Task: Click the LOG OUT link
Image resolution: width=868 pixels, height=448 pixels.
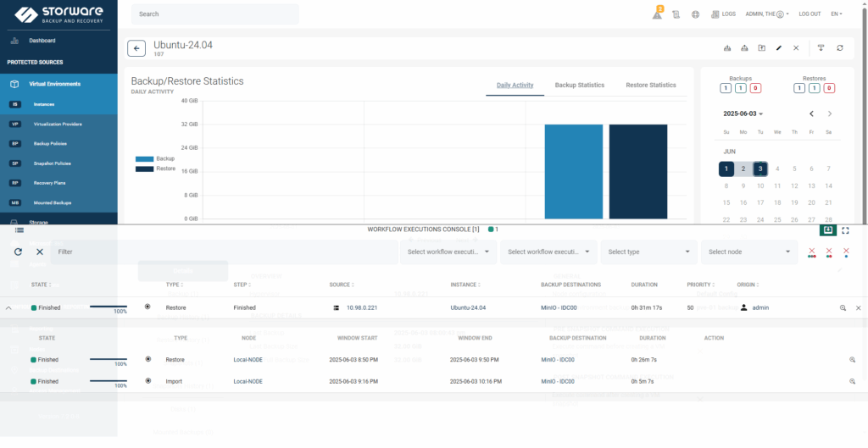Action: pos(809,14)
